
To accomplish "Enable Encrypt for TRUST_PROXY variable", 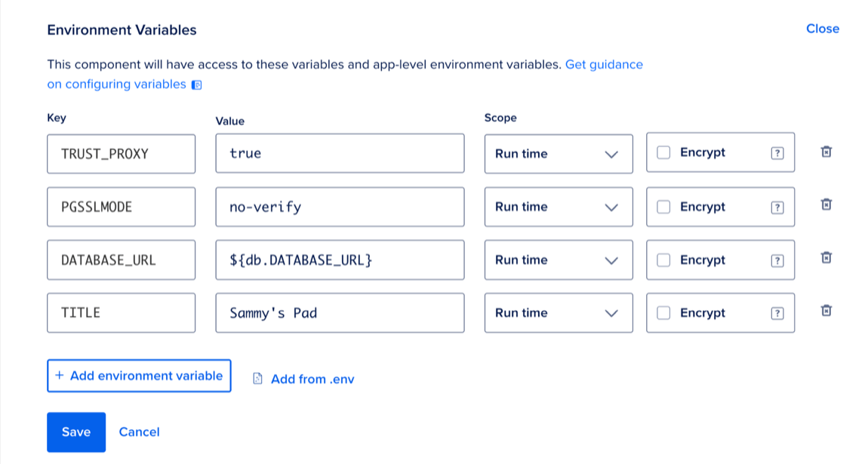I will tap(663, 153).
